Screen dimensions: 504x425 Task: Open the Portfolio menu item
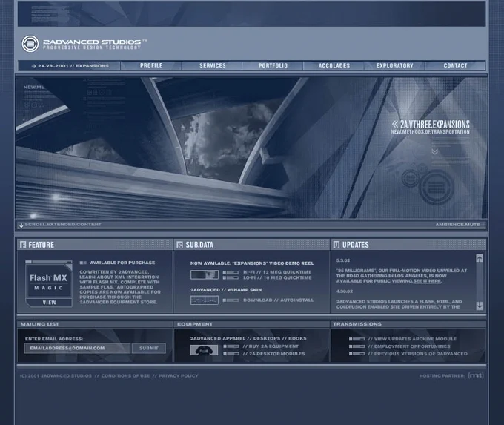click(x=273, y=65)
